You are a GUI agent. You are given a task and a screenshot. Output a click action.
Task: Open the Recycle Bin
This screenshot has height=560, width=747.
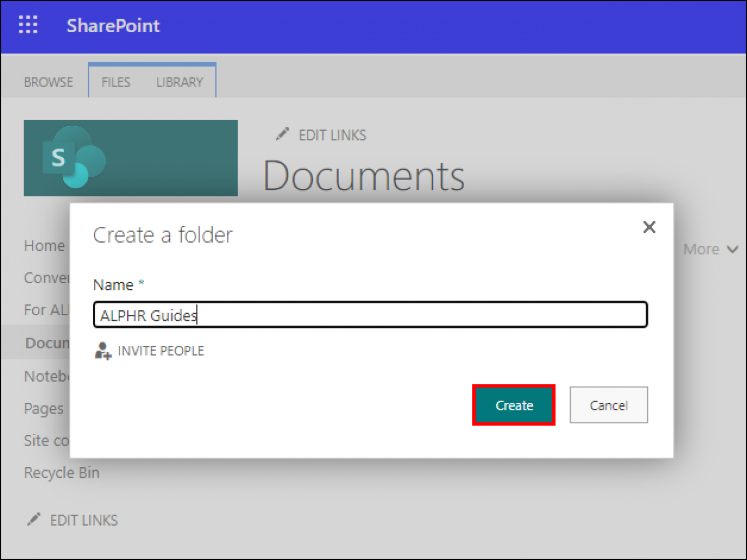pos(61,473)
